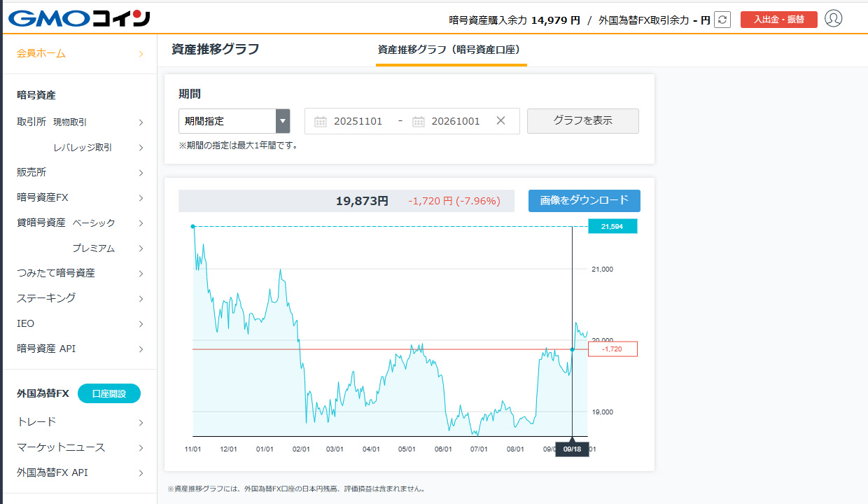Click the 11/01 x-axis label
Viewport: 868px width, 504px height.
click(192, 449)
